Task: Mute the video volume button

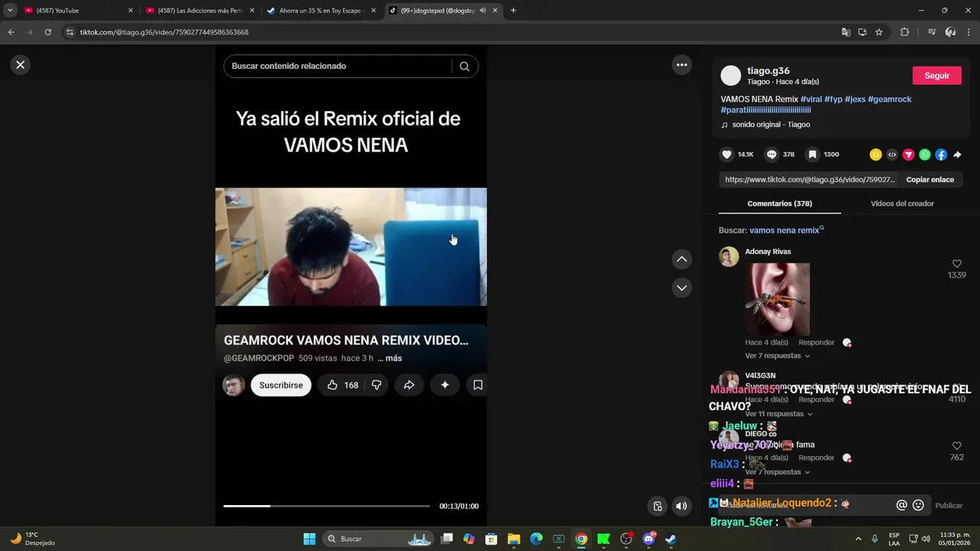Action: [x=681, y=506]
